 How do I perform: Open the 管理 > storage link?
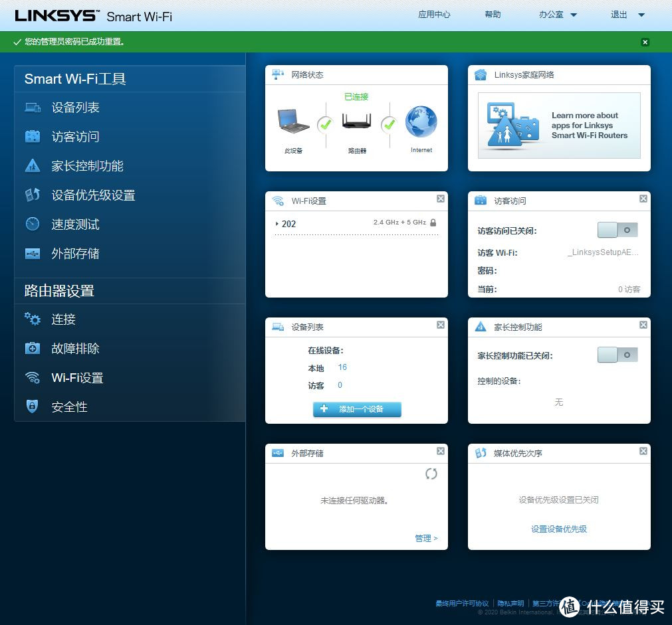coord(427,538)
